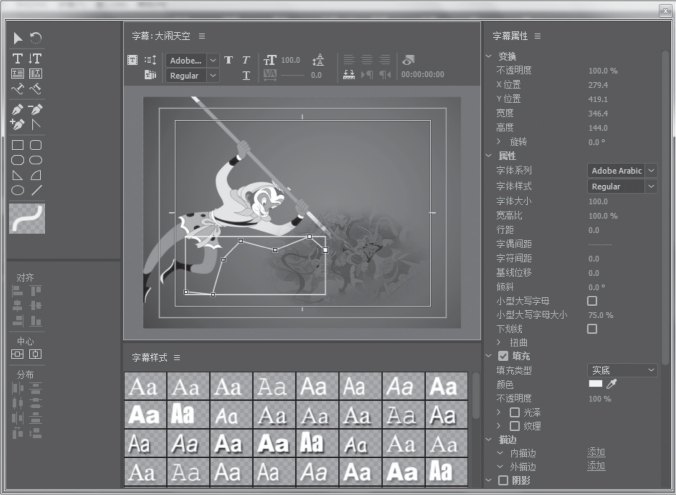This screenshot has width=676, height=495.
Task: Expand the 旋转 property
Action: 499,141
